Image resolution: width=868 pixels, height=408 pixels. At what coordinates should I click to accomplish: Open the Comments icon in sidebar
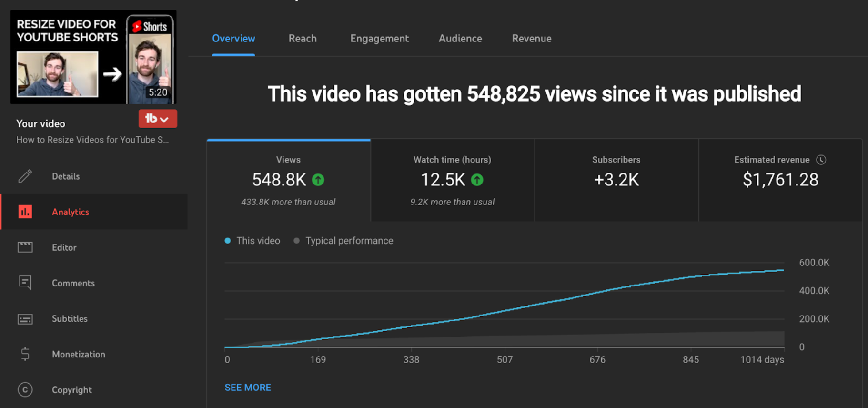tap(25, 283)
